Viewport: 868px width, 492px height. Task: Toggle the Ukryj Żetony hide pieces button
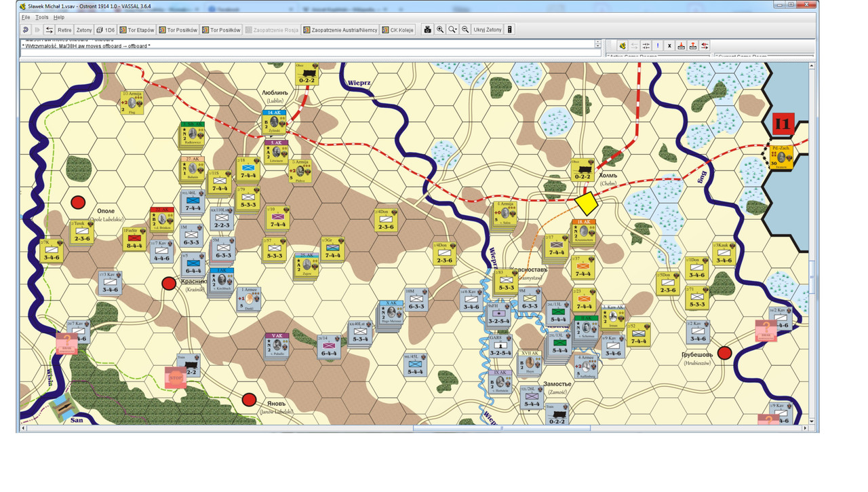(x=488, y=30)
